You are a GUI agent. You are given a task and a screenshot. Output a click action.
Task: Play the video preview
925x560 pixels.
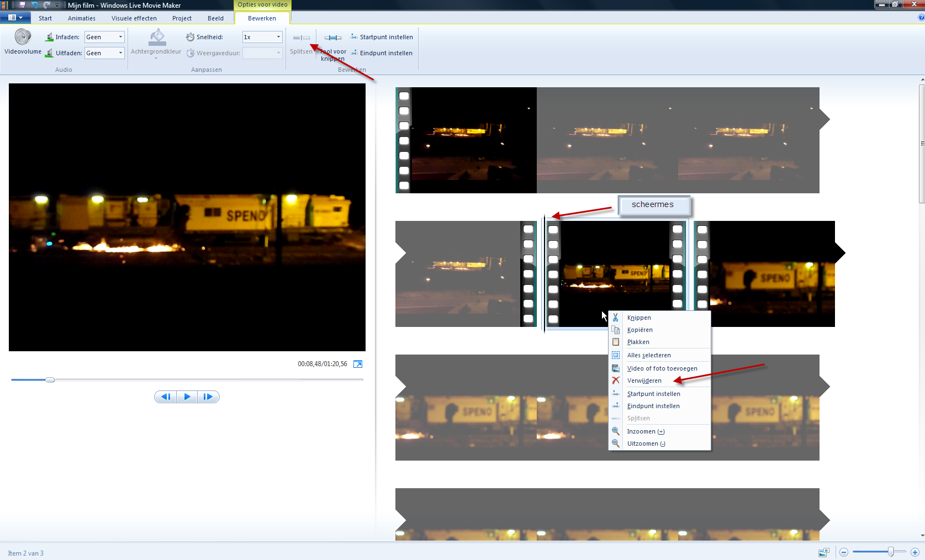pyautogui.click(x=187, y=397)
